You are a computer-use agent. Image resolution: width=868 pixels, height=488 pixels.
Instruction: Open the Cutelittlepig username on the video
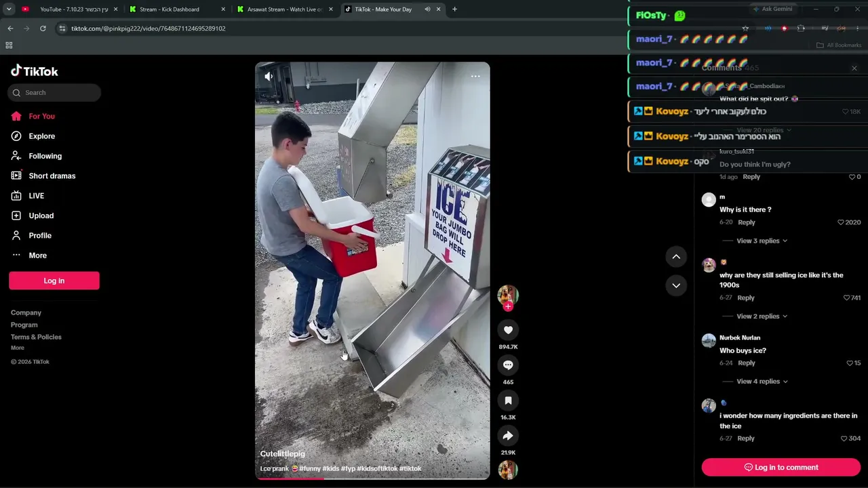283,453
